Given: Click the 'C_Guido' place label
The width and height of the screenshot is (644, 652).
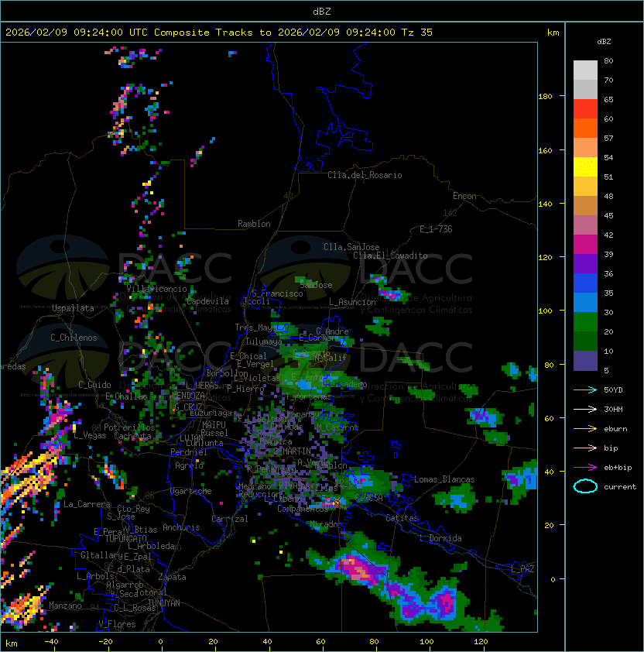Looking at the screenshot, I should [x=94, y=385].
